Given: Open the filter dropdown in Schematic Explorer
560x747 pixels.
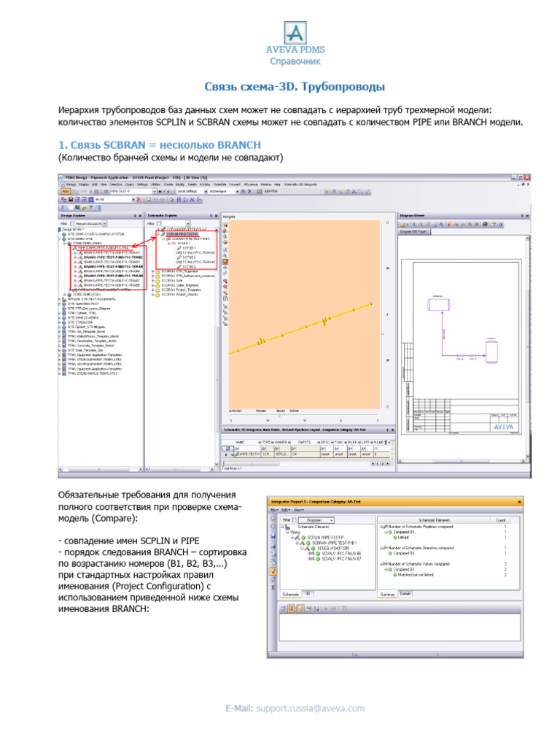Looking at the screenshot, I should click(188, 223).
